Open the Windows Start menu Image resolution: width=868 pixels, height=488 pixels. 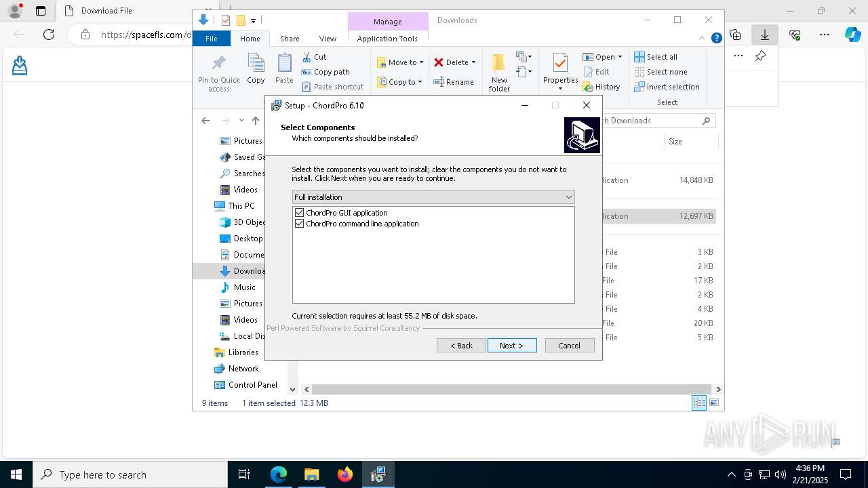tap(16, 475)
